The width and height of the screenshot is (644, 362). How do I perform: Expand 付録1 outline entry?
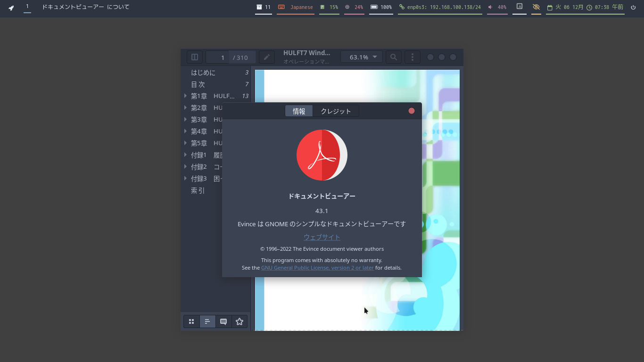pos(186,155)
